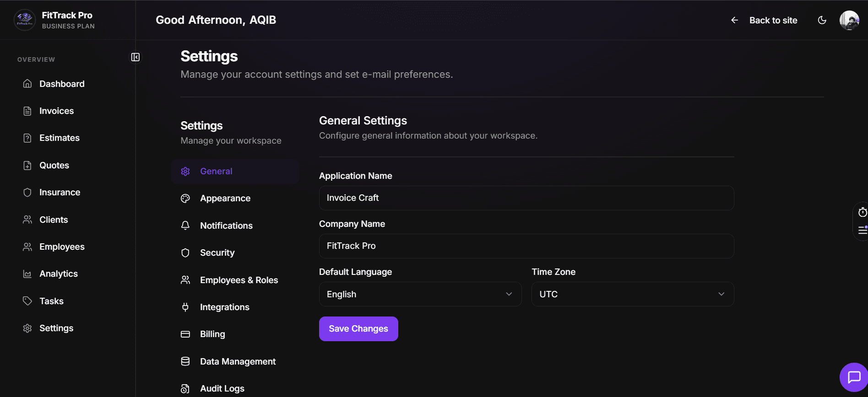Click the Back to site link

(x=773, y=20)
